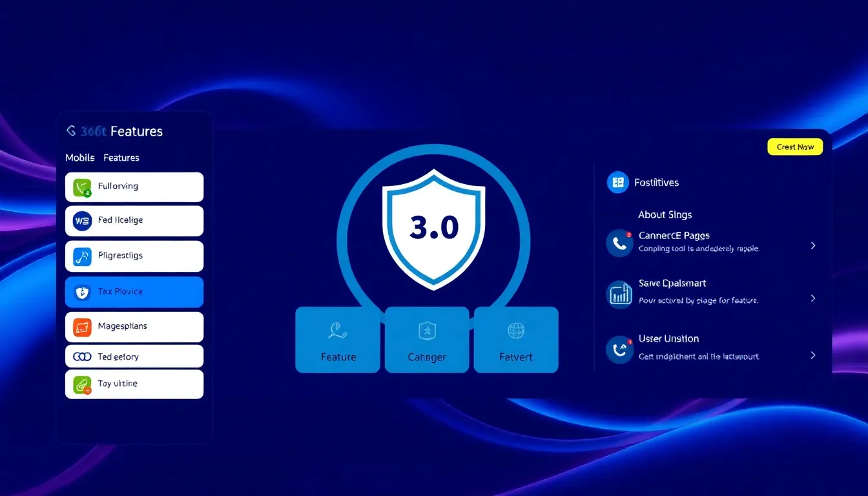Click the phone icon beside CannercE Pages

pos(619,243)
